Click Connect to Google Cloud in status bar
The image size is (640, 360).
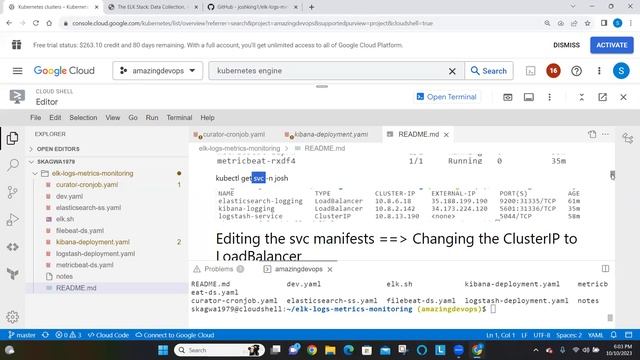click(x=175, y=335)
